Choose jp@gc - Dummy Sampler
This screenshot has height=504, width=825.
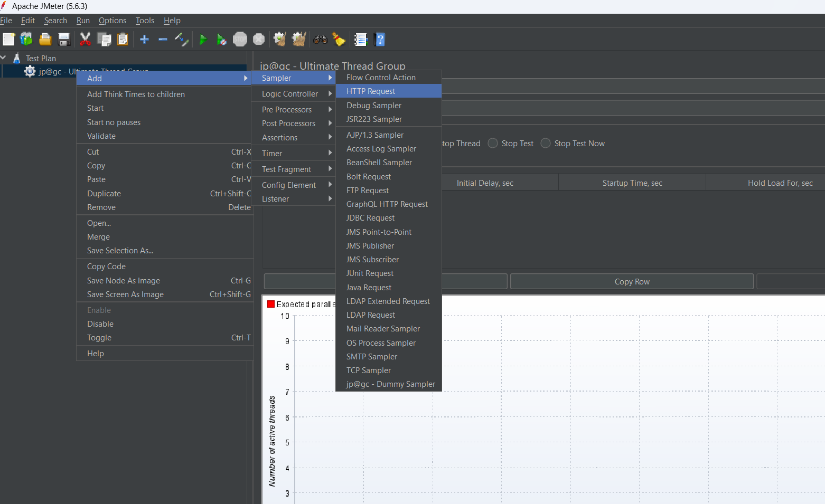(x=389, y=384)
